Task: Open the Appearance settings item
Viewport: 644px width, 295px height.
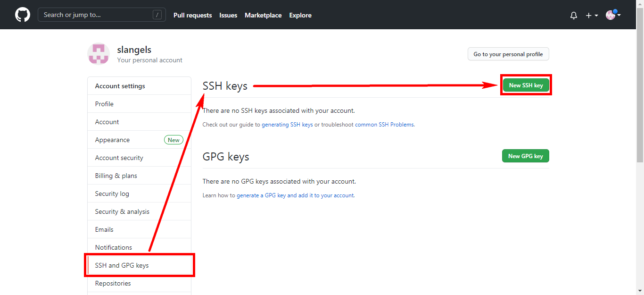Action: click(139, 140)
